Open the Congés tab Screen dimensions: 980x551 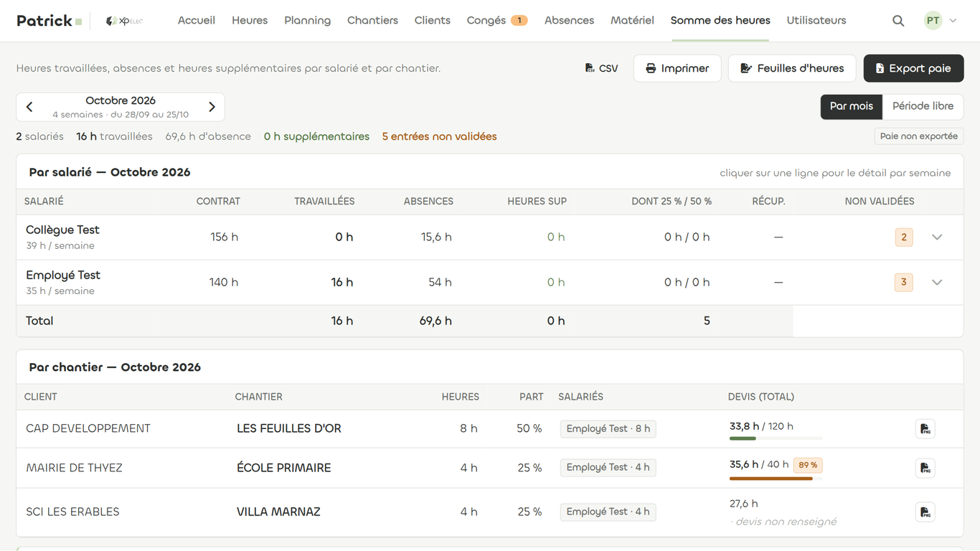(497, 21)
